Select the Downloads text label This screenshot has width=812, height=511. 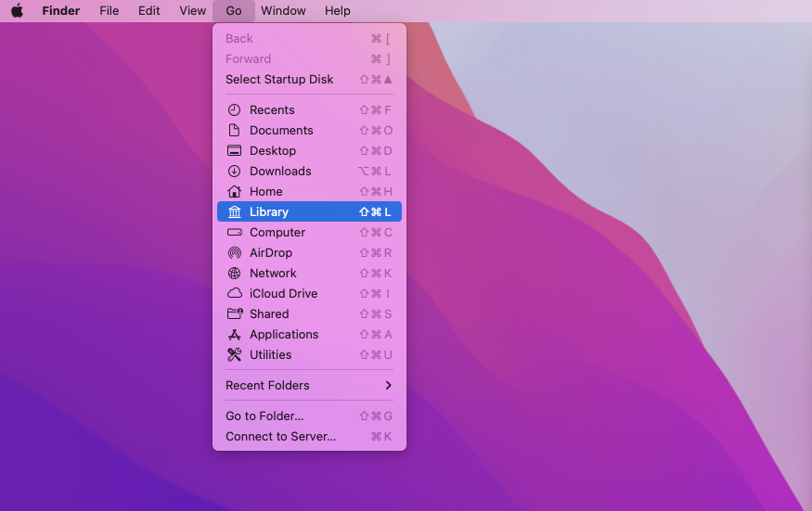pyautogui.click(x=280, y=171)
